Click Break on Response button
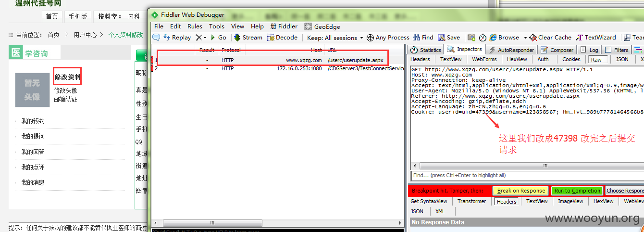Viewport: 644px width, 232px height. 521,191
